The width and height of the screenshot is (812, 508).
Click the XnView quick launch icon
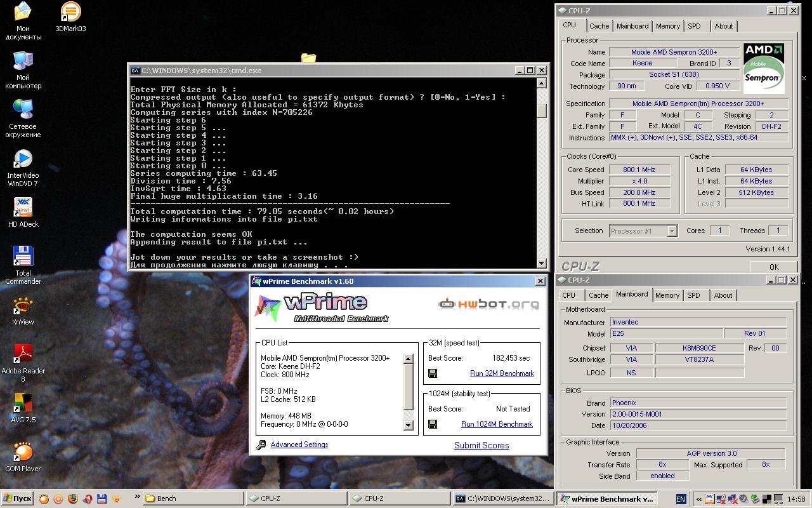tap(117, 499)
